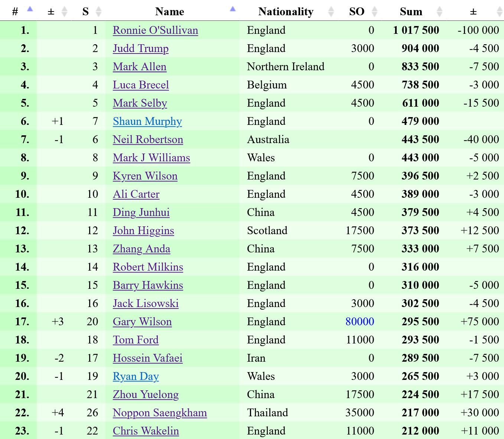Visit Noppon Saengkham's profile
The image size is (504, 439).
point(160,413)
